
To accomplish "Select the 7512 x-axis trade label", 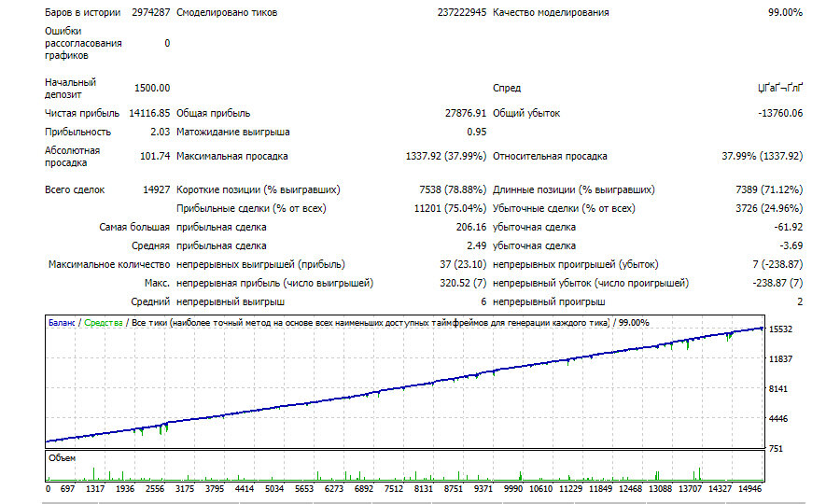I will [x=394, y=489].
